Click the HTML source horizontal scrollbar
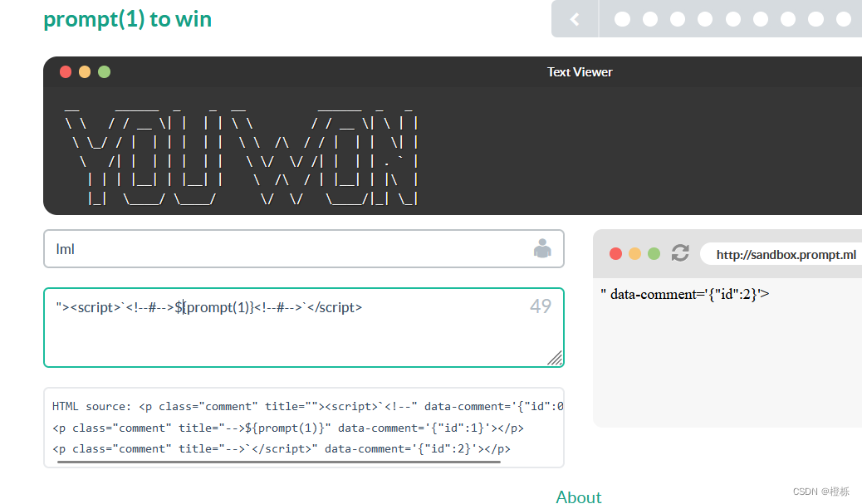 (279, 462)
